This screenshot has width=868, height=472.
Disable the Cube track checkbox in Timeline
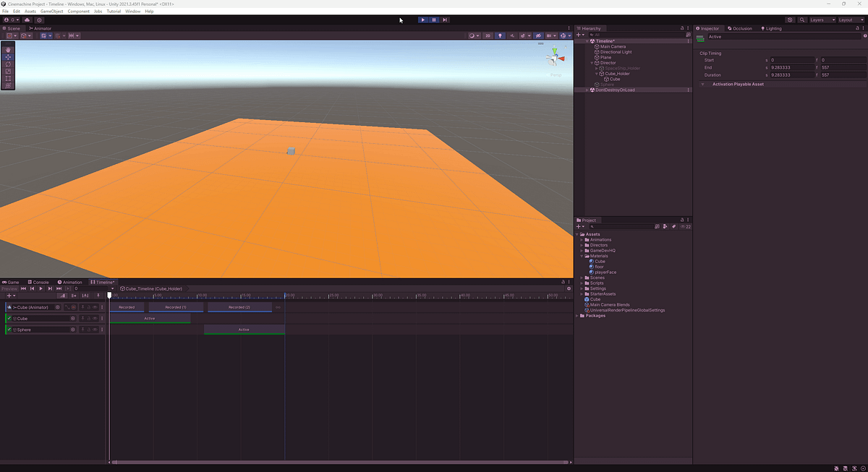9,318
